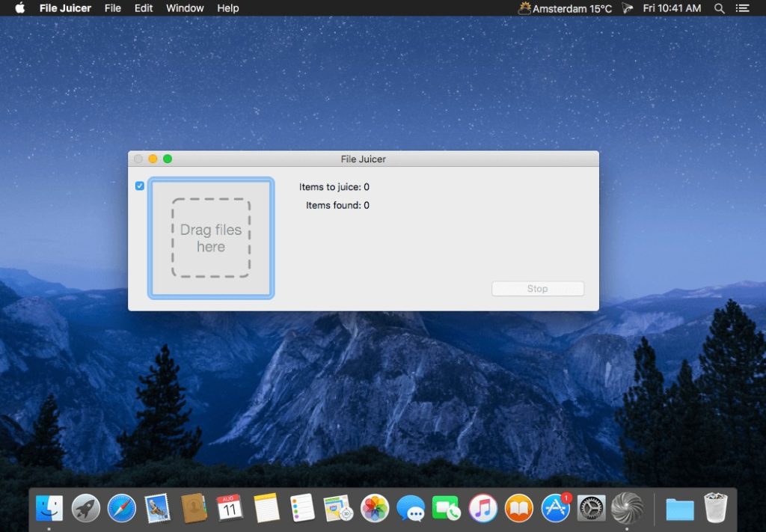
Task: Click the 'Drag files here' drop zone
Action: pos(211,238)
